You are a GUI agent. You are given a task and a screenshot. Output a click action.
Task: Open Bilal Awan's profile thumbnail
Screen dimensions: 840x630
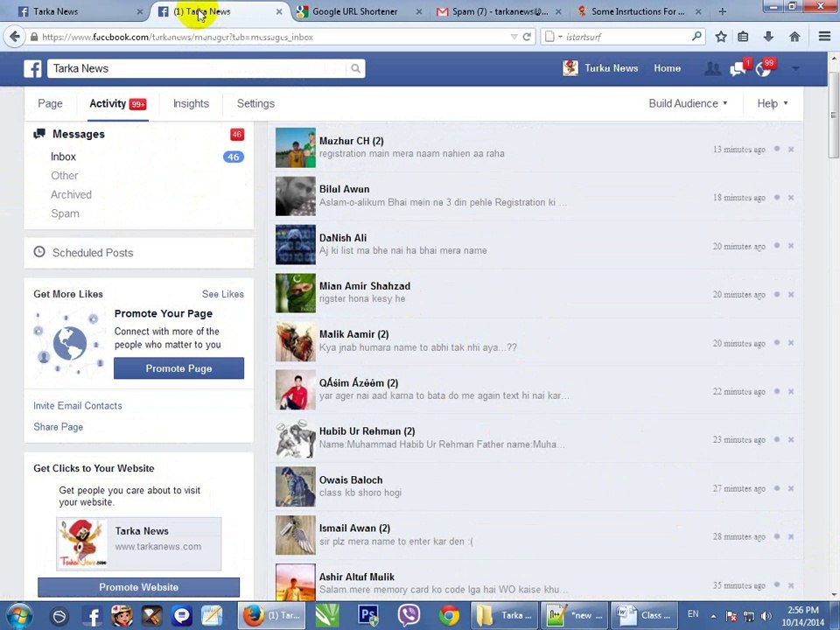click(295, 197)
